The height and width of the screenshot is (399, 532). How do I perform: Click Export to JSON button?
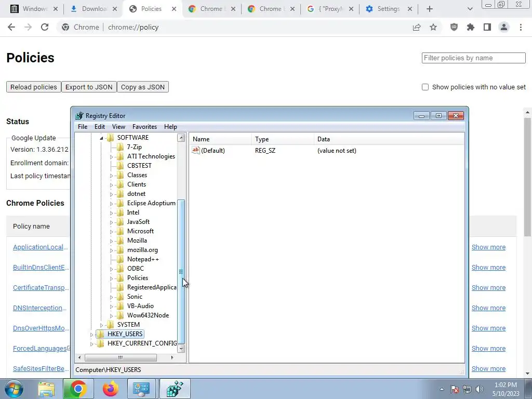tap(89, 87)
